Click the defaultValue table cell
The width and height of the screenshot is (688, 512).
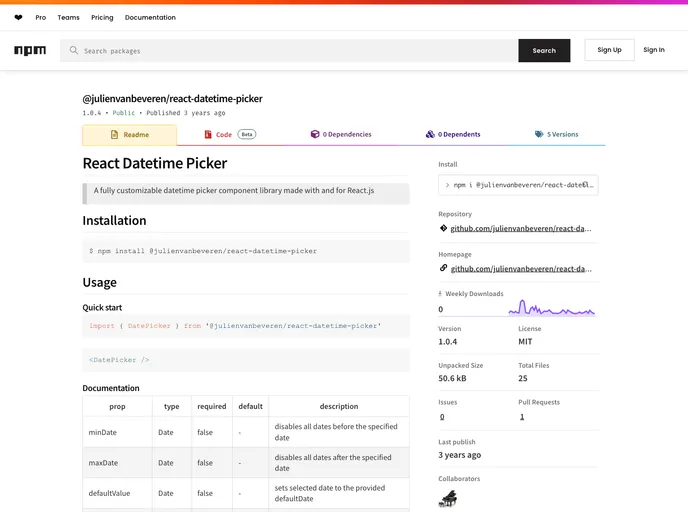[117, 493]
